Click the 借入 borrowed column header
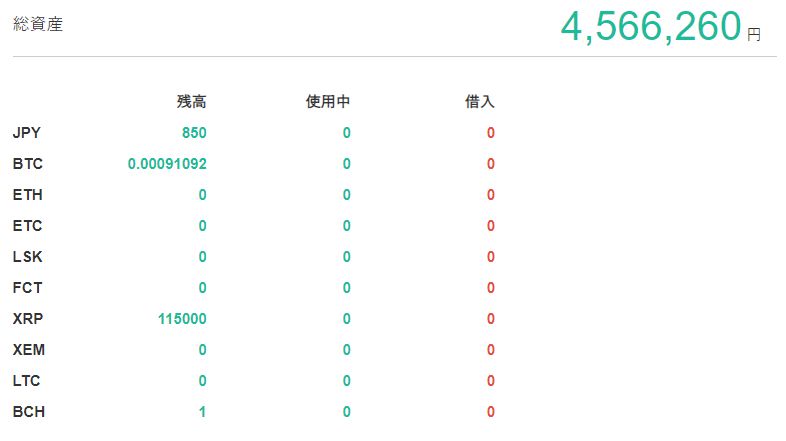Screen dimensions: 786x441 click(x=479, y=101)
